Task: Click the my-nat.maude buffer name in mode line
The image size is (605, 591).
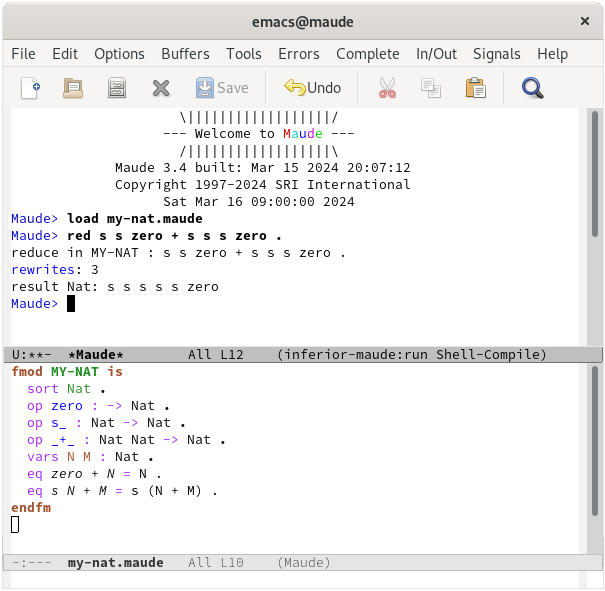Action: click(115, 563)
